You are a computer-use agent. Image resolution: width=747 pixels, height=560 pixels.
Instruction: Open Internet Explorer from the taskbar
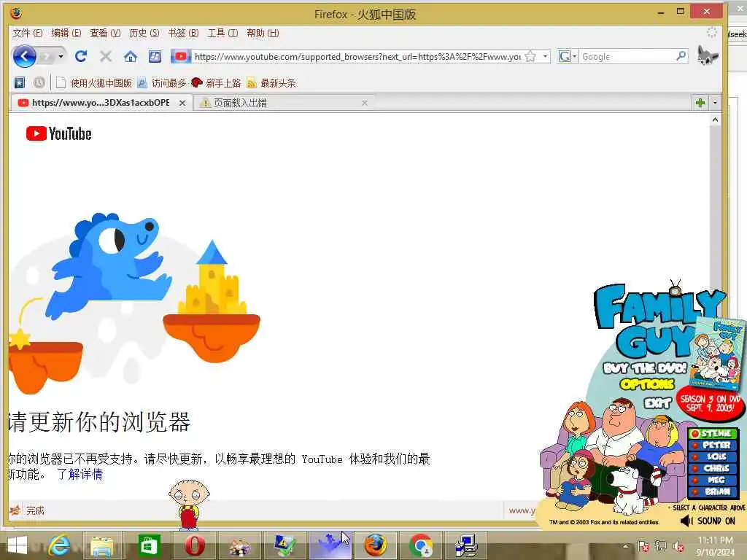click(59, 545)
